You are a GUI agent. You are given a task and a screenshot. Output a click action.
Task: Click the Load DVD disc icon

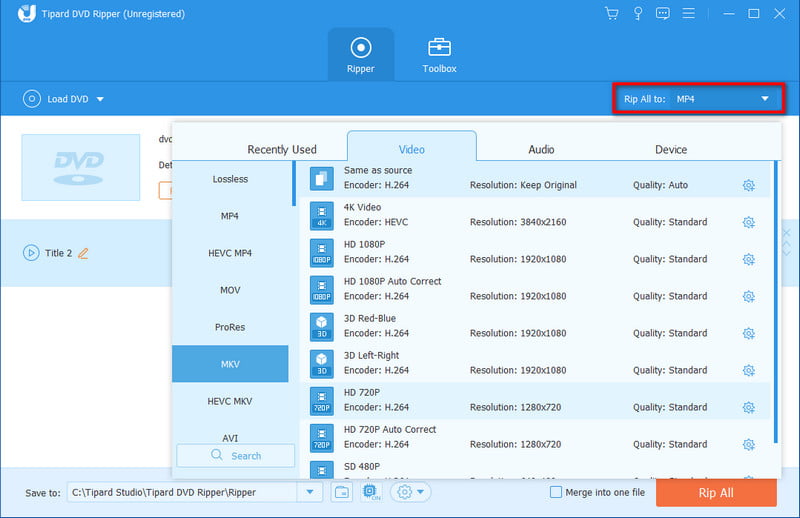click(32, 98)
